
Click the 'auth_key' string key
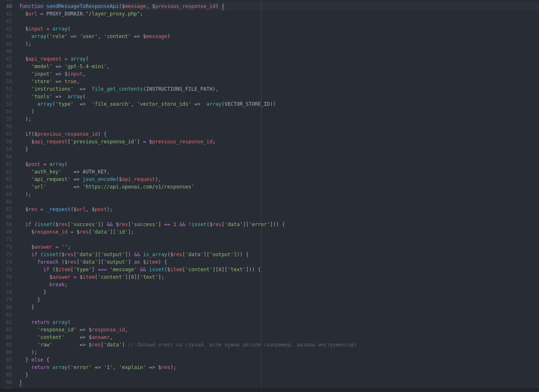pos(46,172)
